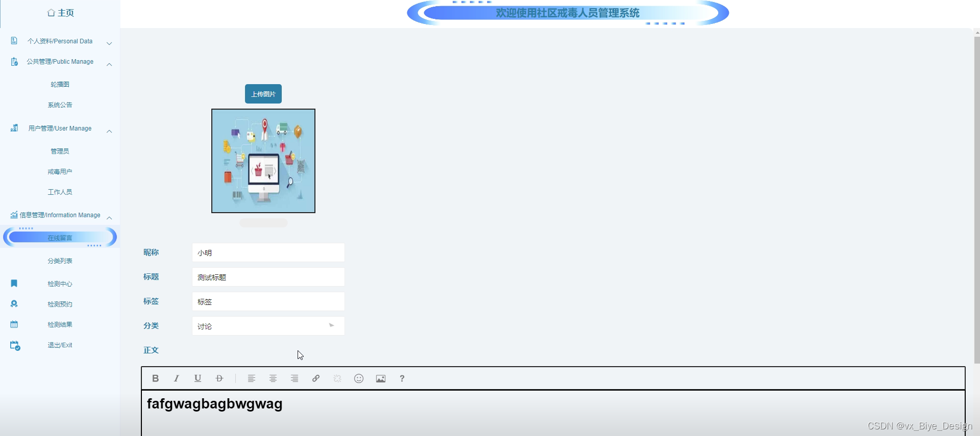Click the Information Manage chart icon
Screen dimensions: 980x436
(x=14, y=215)
